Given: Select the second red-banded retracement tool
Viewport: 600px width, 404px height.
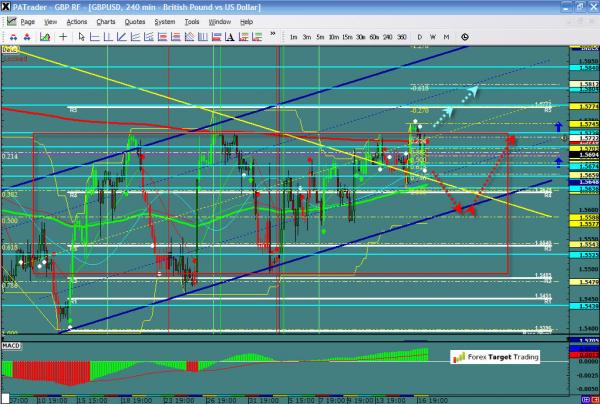Looking at the screenshot, I should [x=176, y=37].
